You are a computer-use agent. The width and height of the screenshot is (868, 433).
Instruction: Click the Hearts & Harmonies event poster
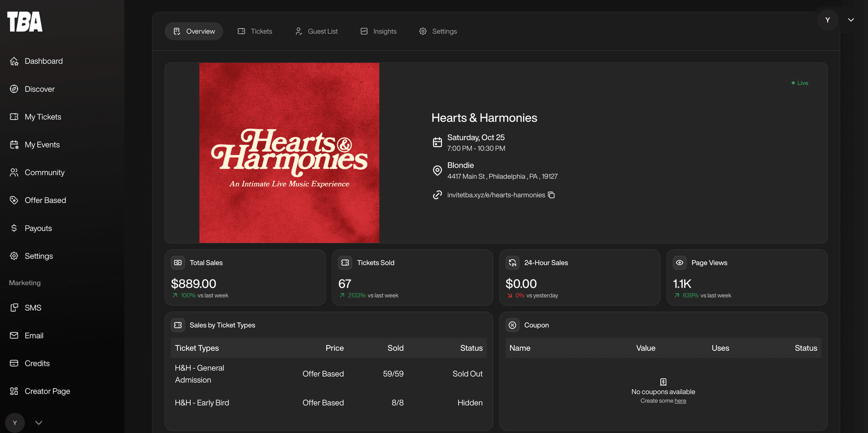(289, 153)
